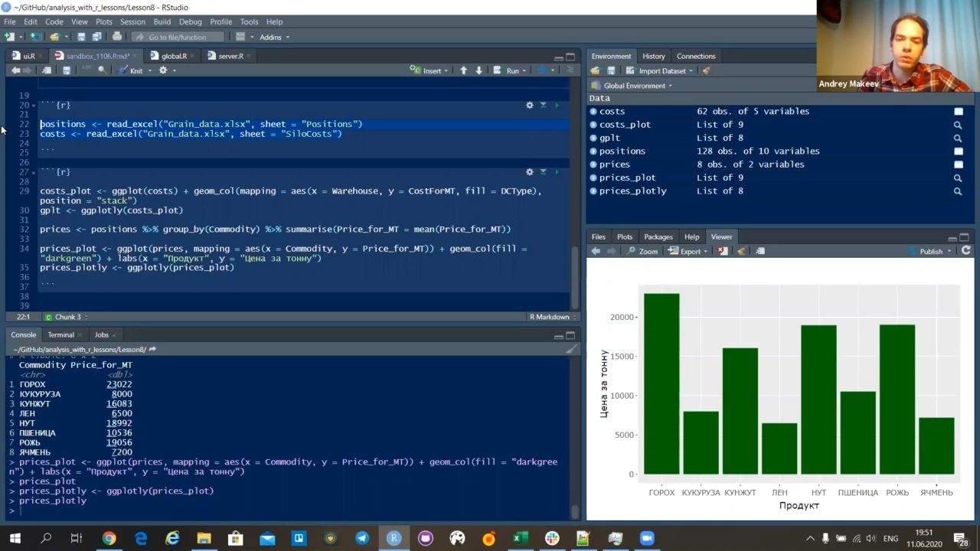This screenshot has width=980, height=551.
Task: Clear the console with broom icon
Action: click(571, 349)
